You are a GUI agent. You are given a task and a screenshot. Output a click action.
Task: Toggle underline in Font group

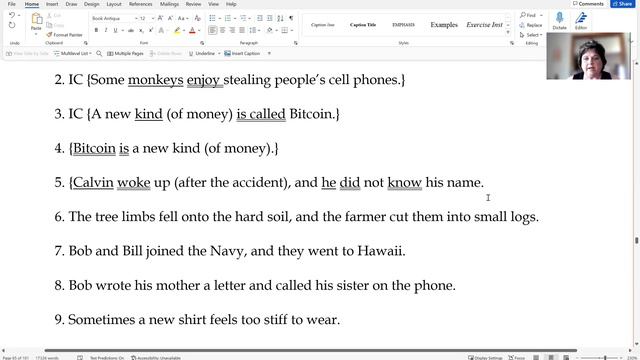point(116,30)
